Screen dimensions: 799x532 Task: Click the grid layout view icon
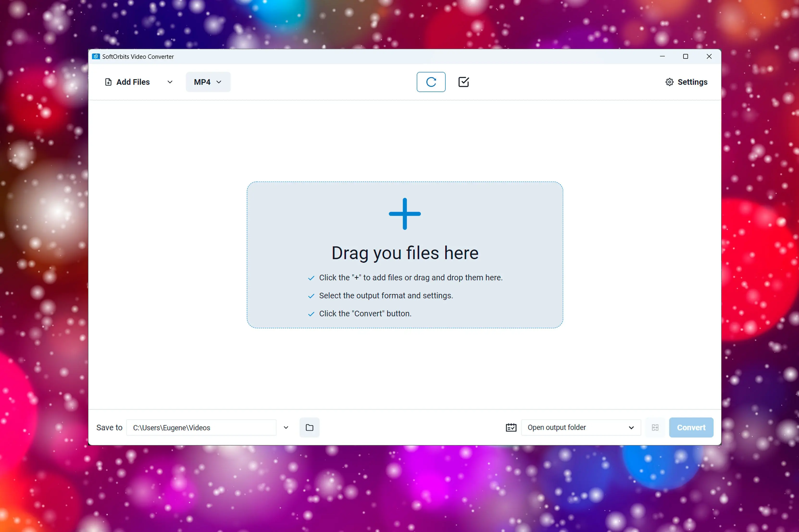655,427
